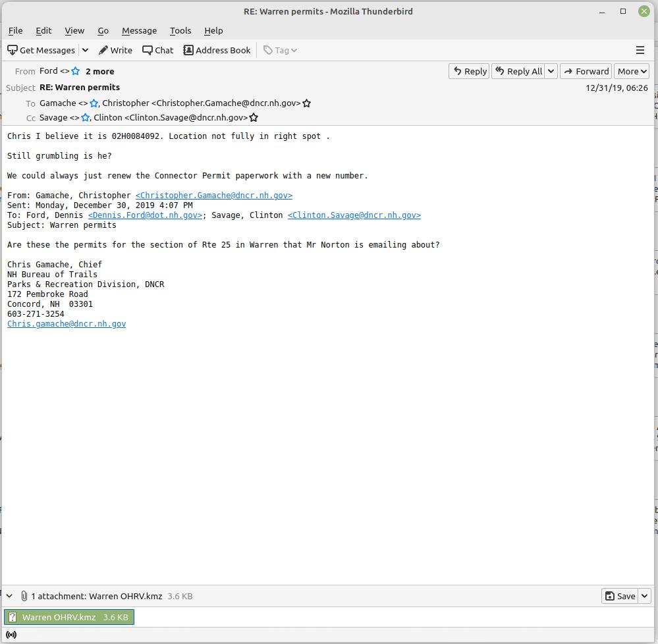This screenshot has height=644, width=658.
Task: Open the Address Book
Action: click(x=217, y=50)
